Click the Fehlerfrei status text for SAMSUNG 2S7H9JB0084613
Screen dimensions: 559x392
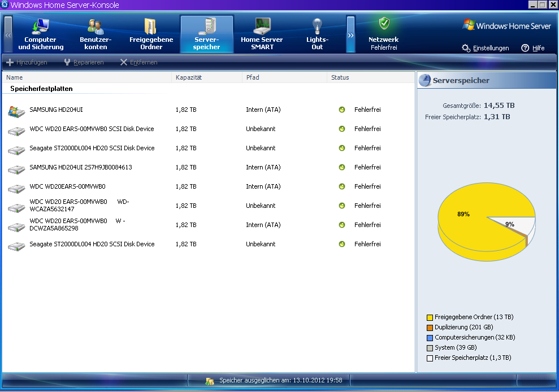click(x=367, y=167)
